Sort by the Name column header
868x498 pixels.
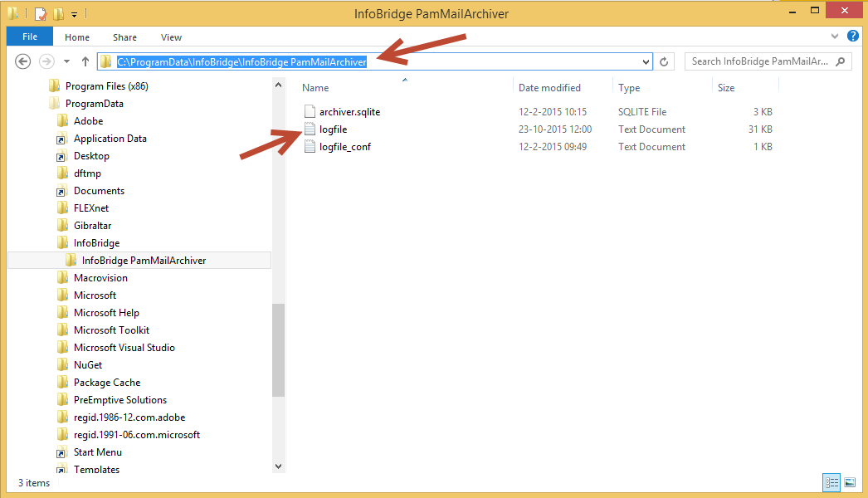click(x=315, y=87)
